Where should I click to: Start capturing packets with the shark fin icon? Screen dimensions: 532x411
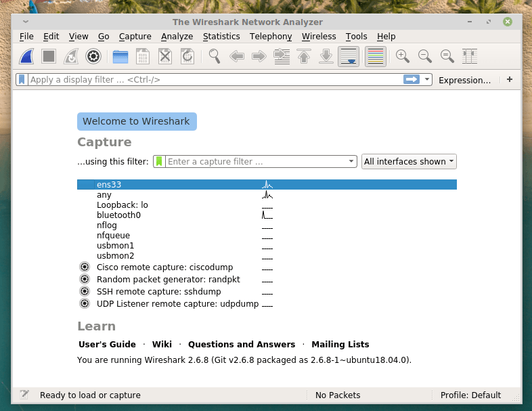(26, 56)
